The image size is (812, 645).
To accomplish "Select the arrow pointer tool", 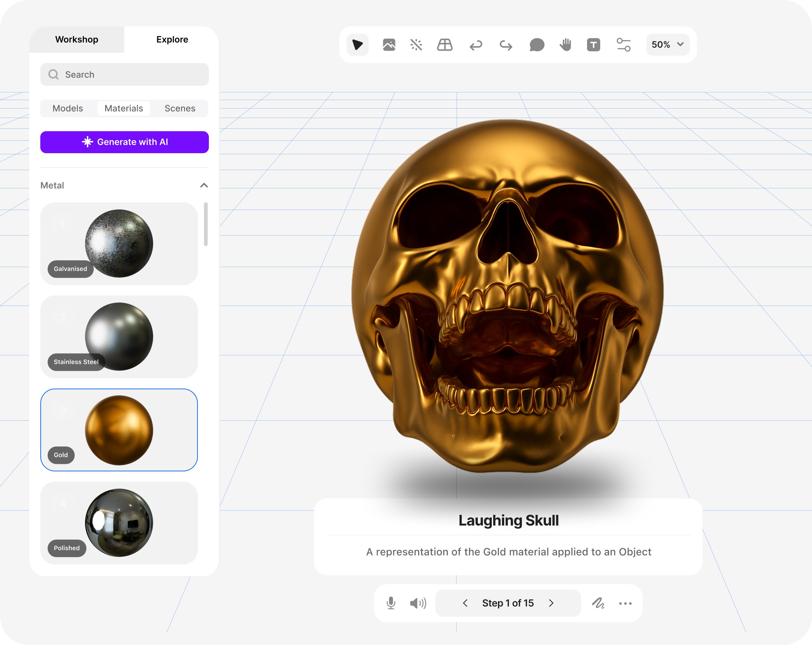I will click(357, 45).
